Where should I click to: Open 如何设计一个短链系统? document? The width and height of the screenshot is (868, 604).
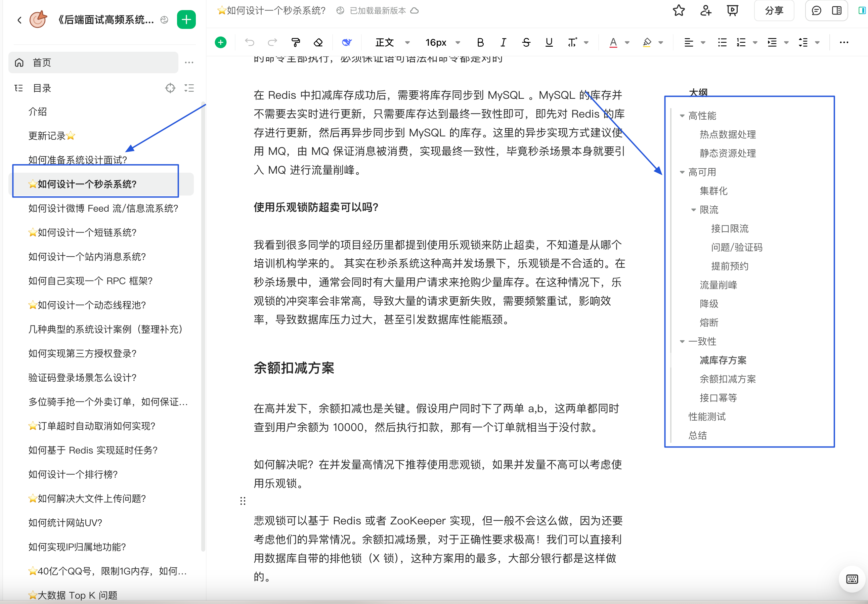[x=82, y=232]
